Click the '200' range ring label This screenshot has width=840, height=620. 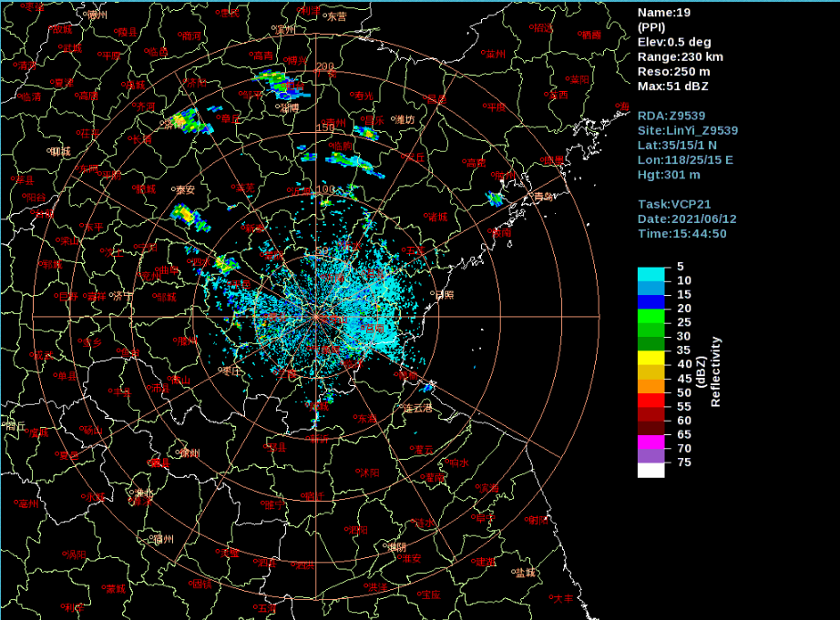(x=324, y=66)
